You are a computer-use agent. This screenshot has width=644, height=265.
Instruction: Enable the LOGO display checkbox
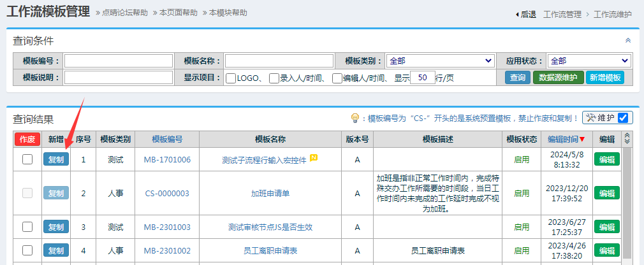(x=231, y=78)
